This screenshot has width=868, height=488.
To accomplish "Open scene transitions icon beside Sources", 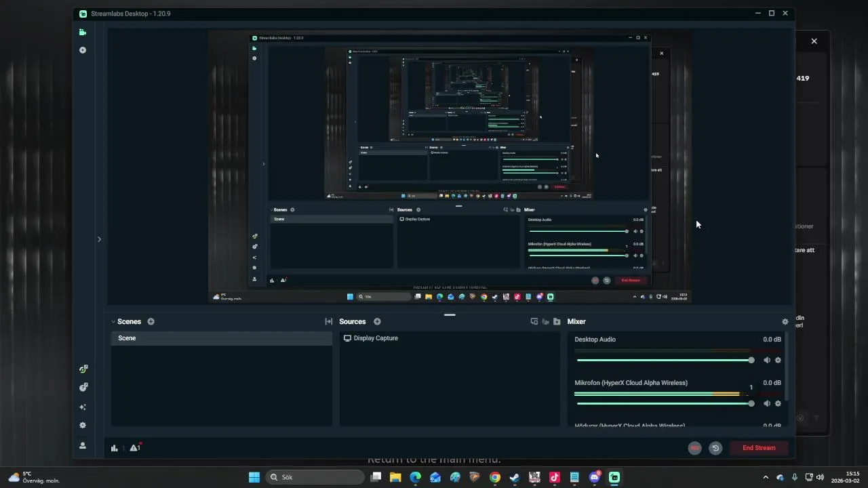I will tap(329, 322).
